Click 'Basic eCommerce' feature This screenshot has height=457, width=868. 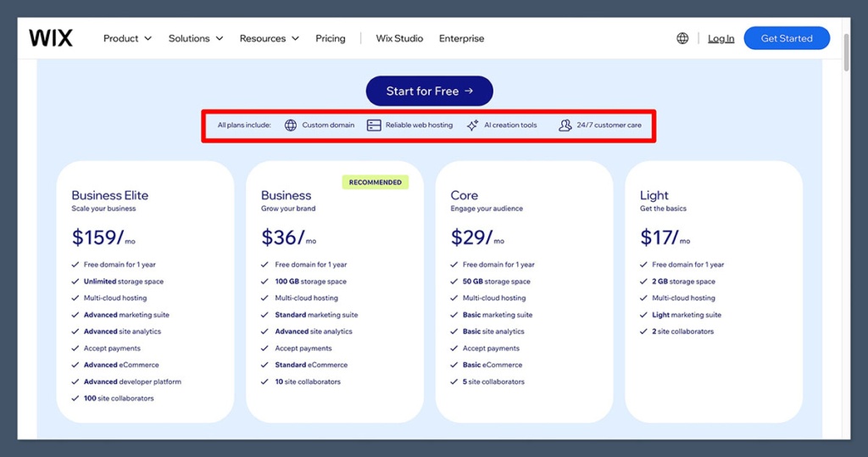click(492, 365)
